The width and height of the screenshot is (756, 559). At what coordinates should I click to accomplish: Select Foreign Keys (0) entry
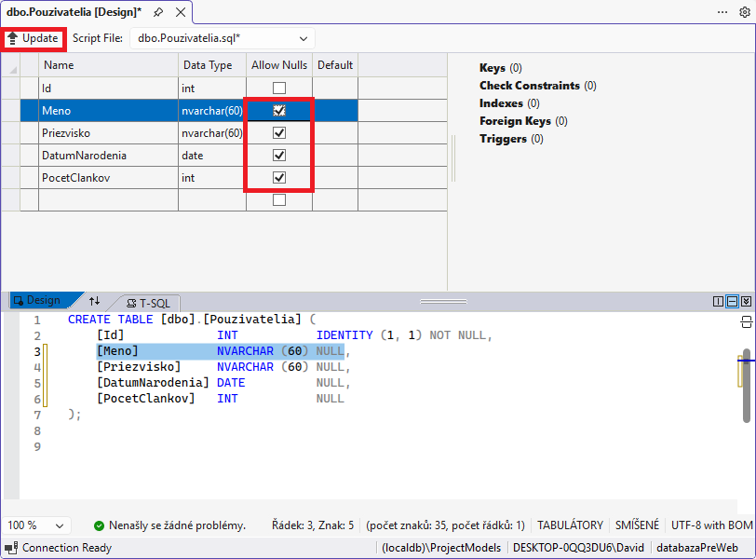tap(523, 121)
